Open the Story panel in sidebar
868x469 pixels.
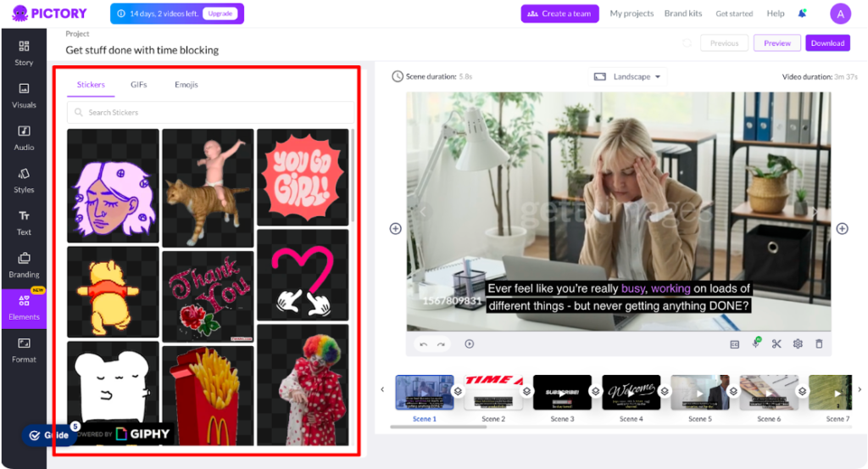pos(24,52)
